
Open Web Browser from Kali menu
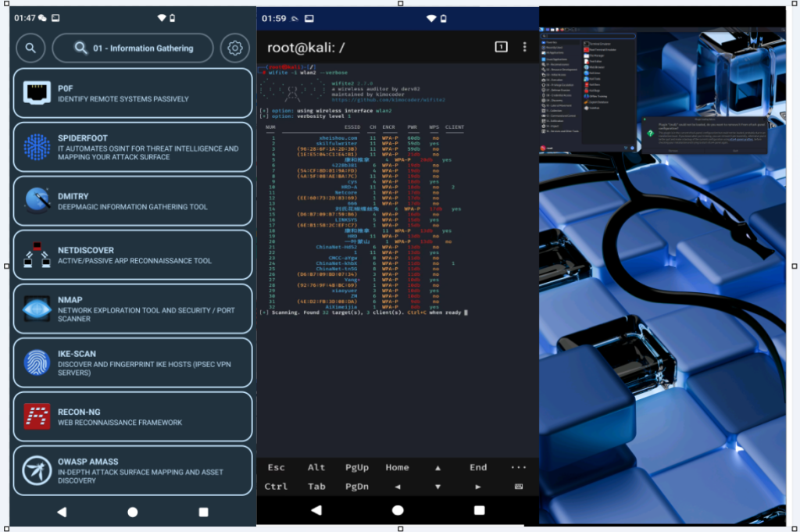[x=595, y=67]
